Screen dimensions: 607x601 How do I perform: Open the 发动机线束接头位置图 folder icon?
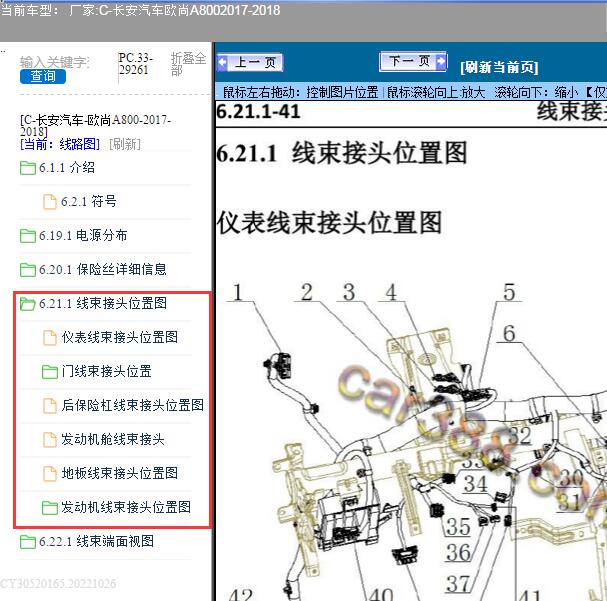point(50,508)
